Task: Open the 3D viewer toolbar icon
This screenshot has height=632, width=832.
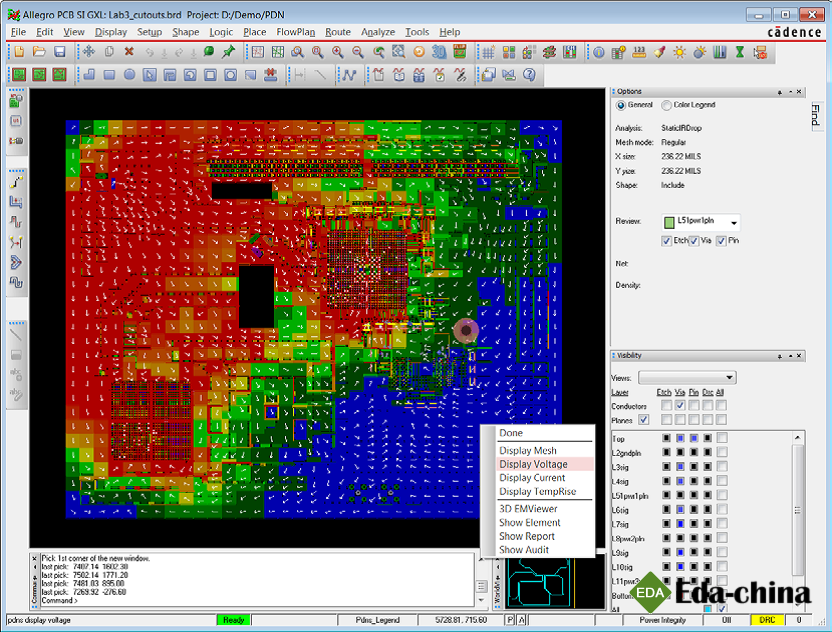Action: click(439, 51)
